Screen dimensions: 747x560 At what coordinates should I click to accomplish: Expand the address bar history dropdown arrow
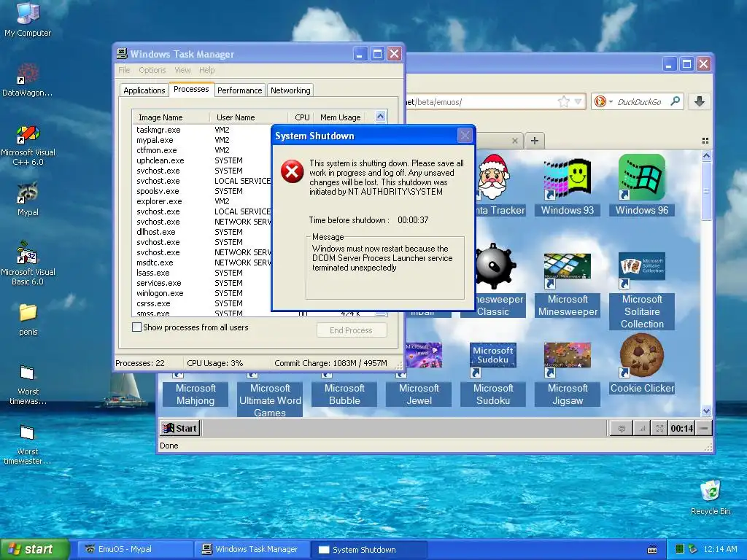pos(578,101)
